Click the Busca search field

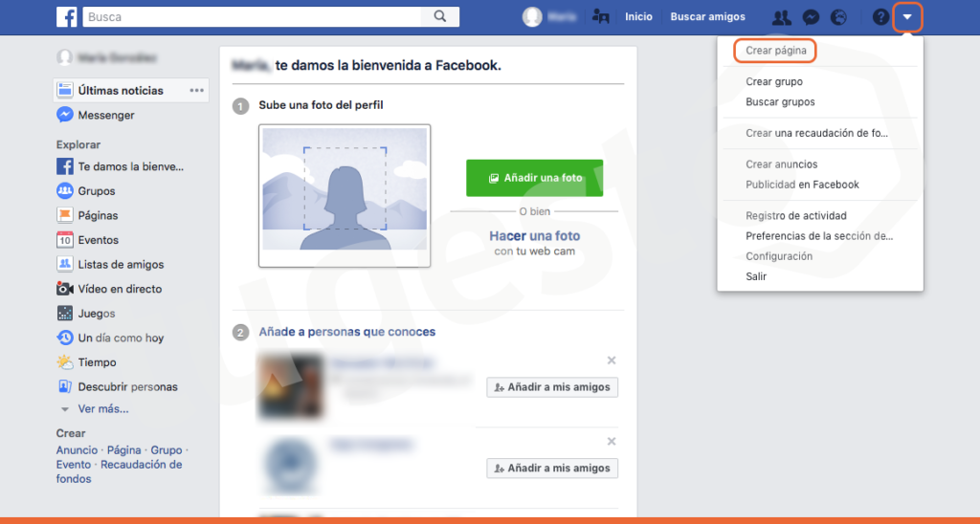(x=252, y=17)
